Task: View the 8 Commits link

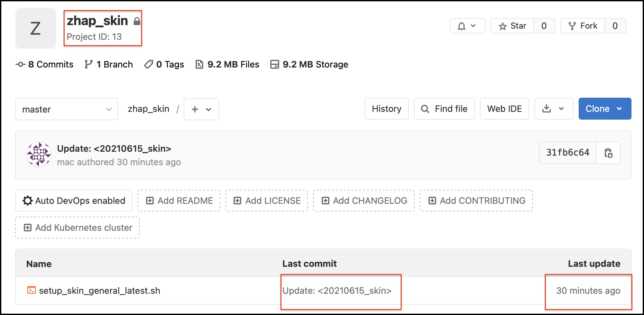Action: pos(45,64)
